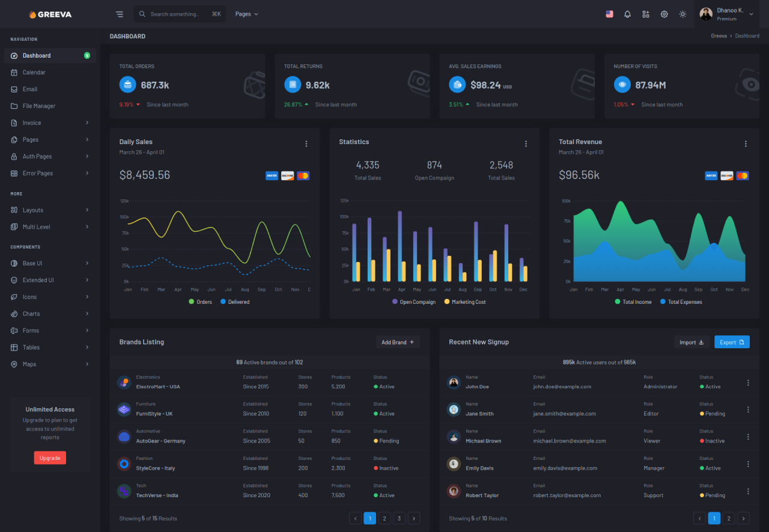The image size is (769, 532).
Task: Click Amex card icon in Daily Sales
Action: coord(272,176)
